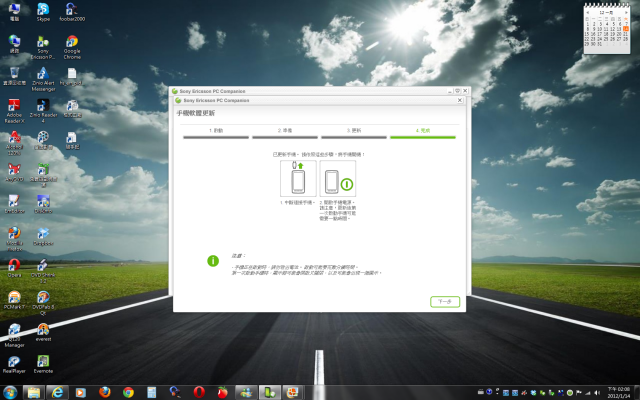This screenshot has height=400, width=640.
Task: Open Mozilla Firefox desktop shortcut
Action: click(x=14, y=239)
